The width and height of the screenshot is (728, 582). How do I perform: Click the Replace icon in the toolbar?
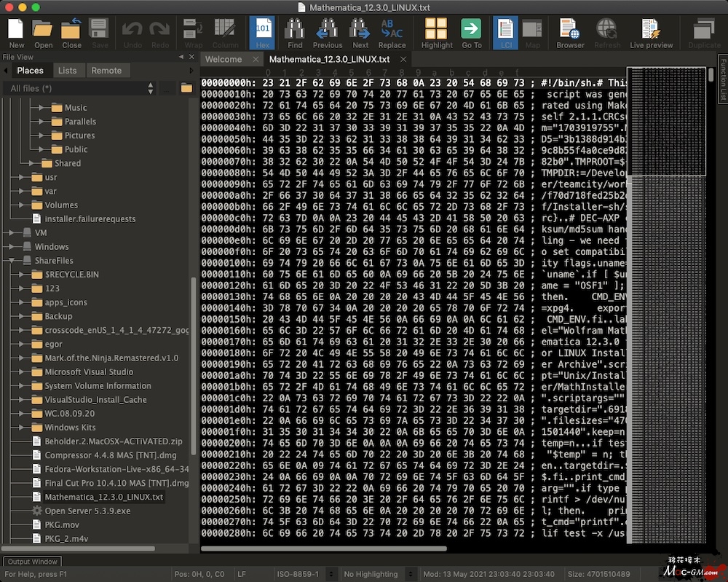click(392, 33)
